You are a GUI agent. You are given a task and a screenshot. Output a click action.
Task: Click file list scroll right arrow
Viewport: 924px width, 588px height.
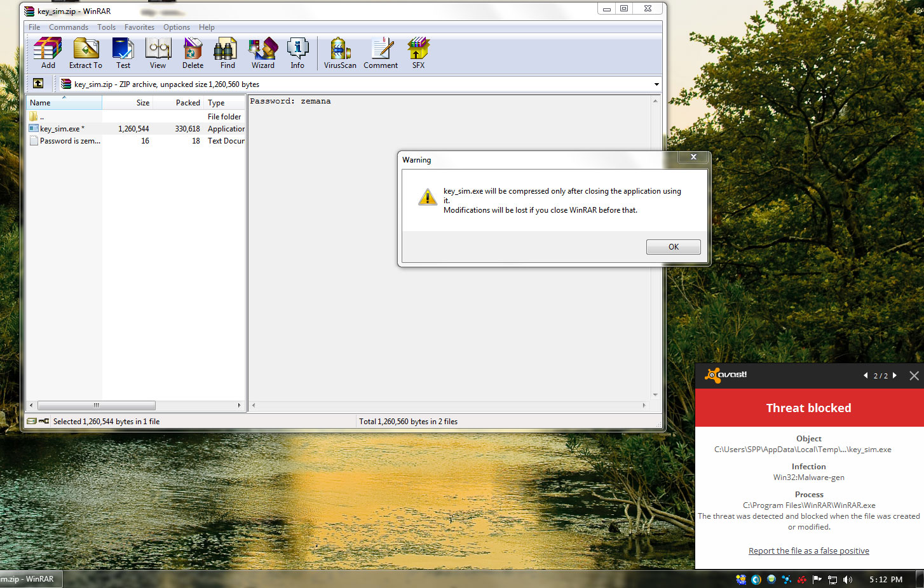coord(240,405)
